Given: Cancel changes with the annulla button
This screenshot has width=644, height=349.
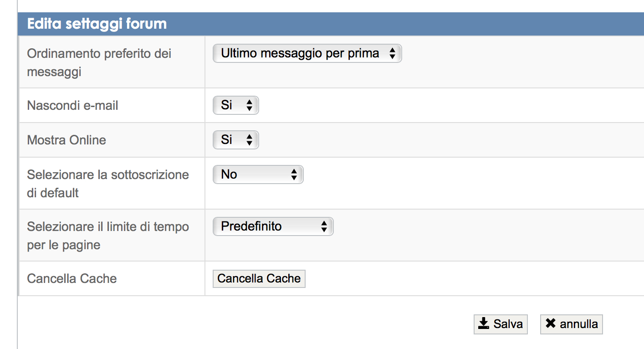Looking at the screenshot, I should (571, 324).
